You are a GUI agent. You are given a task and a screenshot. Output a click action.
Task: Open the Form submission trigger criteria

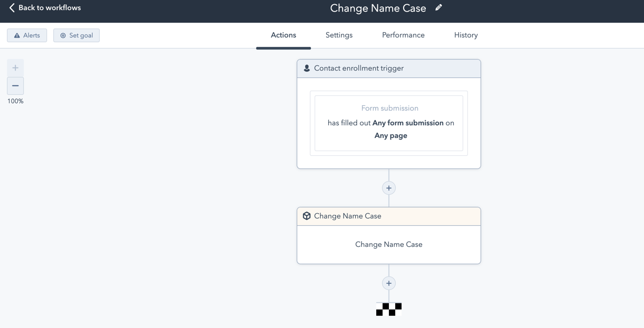(389, 123)
